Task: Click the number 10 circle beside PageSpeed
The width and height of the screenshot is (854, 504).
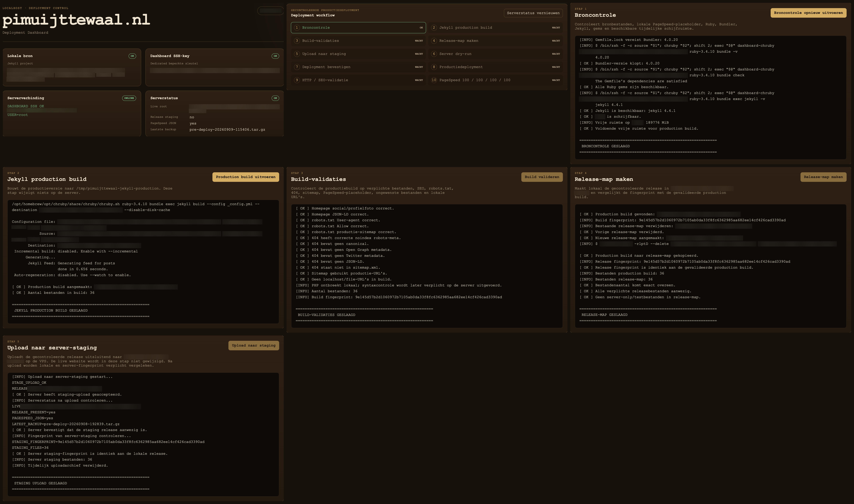Action: pos(434,80)
